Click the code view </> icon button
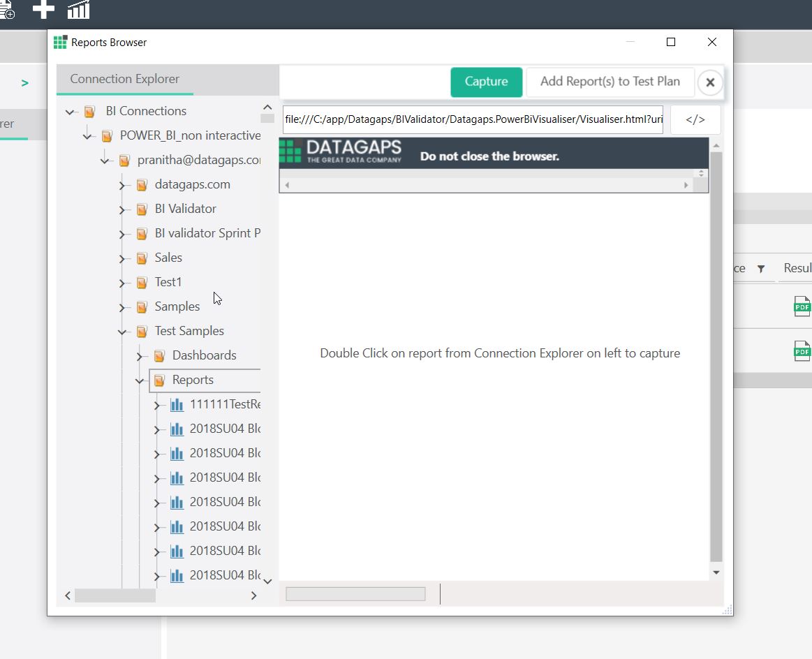This screenshot has height=659, width=812. click(695, 119)
